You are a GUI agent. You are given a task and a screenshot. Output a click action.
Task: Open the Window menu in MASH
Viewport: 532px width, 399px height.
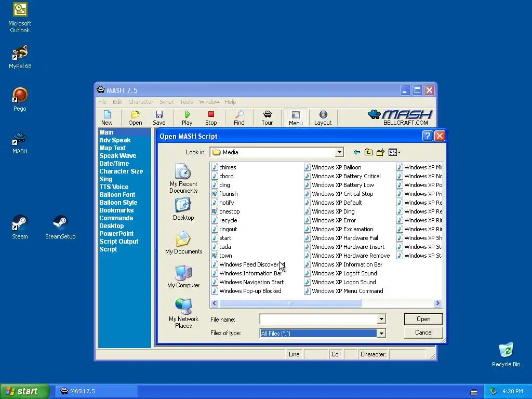(x=209, y=102)
